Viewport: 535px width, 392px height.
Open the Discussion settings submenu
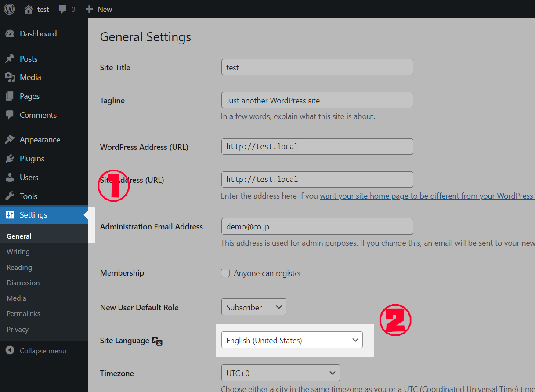click(x=23, y=283)
